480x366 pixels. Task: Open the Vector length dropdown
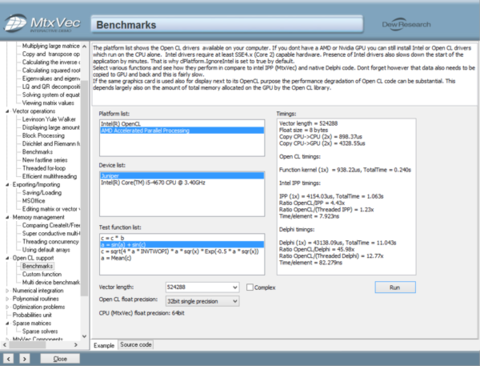click(x=235, y=287)
